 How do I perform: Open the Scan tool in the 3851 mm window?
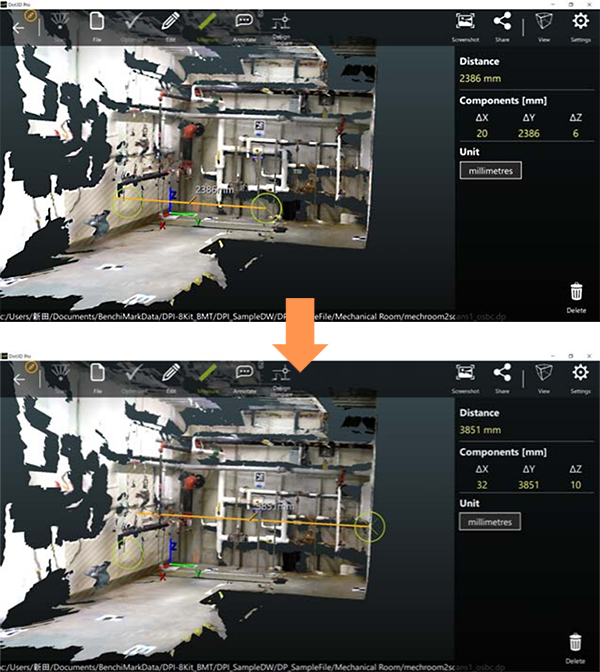click(60, 378)
